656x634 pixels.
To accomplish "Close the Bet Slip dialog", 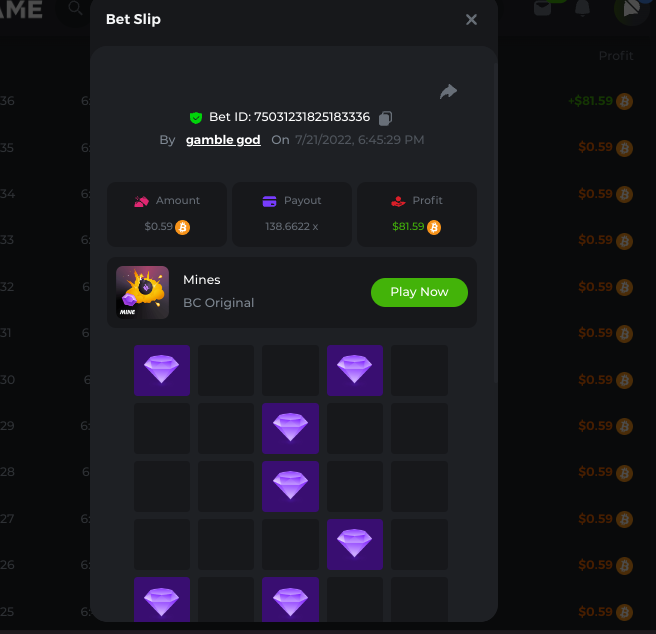I will point(472,20).
